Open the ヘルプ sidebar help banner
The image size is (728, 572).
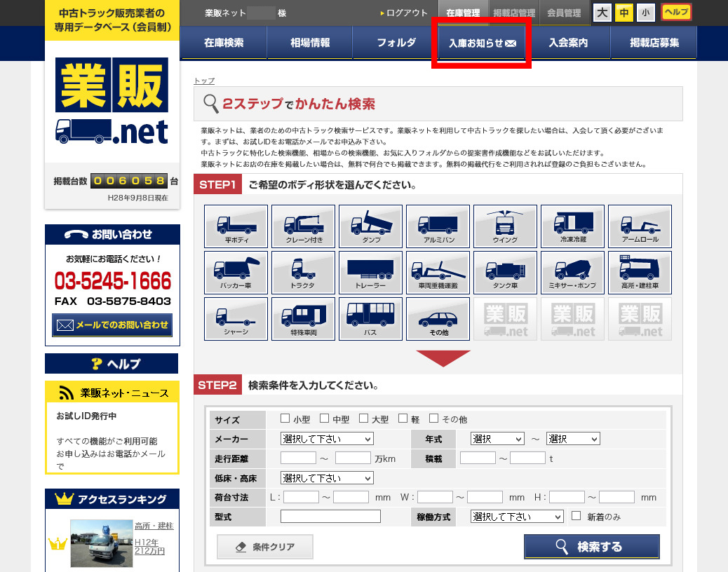click(112, 364)
